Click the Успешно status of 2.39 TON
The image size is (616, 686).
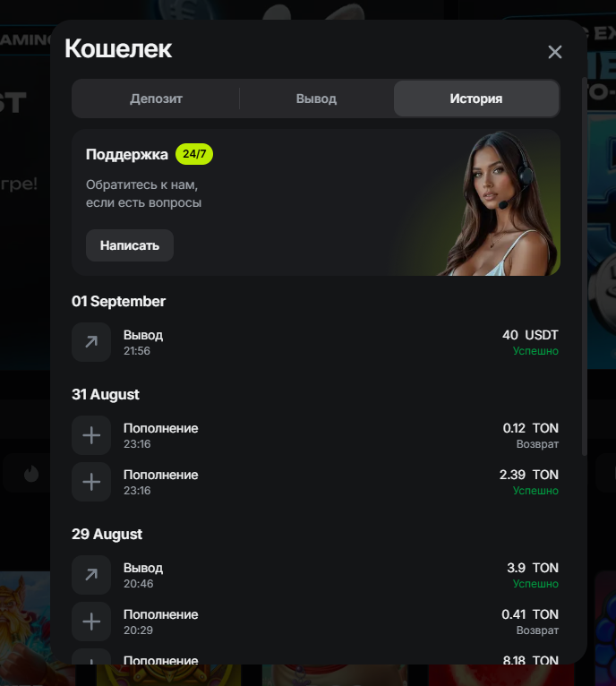click(535, 491)
